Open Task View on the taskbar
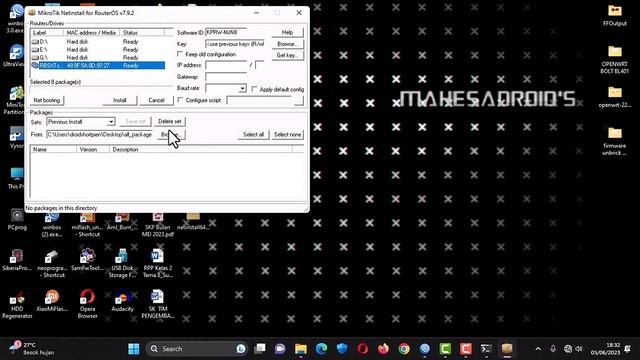Viewport: 640px width, 360px height. [260, 349]
